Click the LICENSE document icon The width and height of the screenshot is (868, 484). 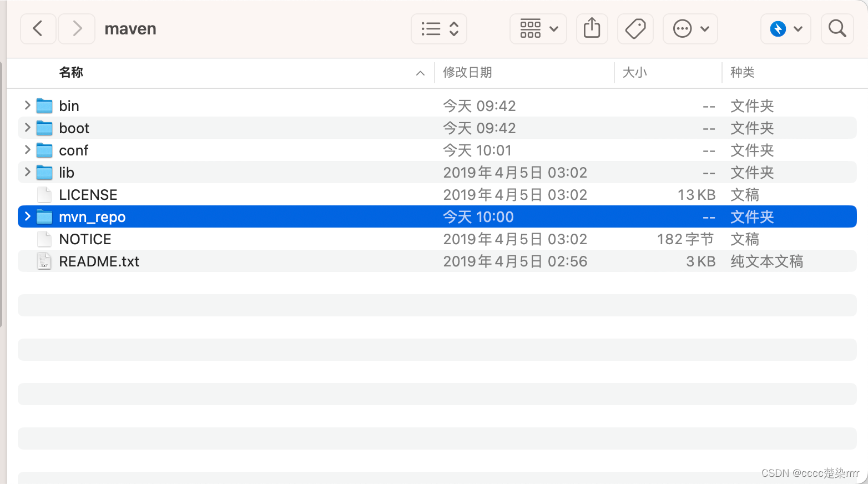44,194
